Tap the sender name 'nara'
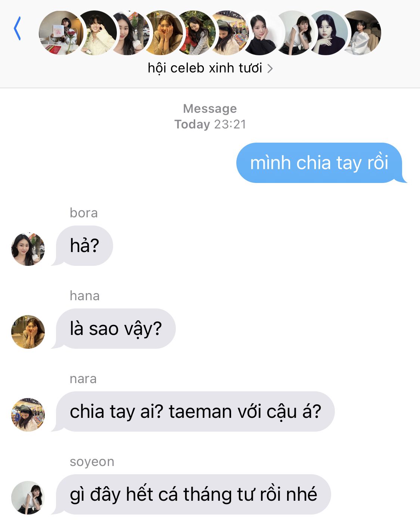Image resolution: width=420 pixels, height=525 pixels. coord(83,379)
